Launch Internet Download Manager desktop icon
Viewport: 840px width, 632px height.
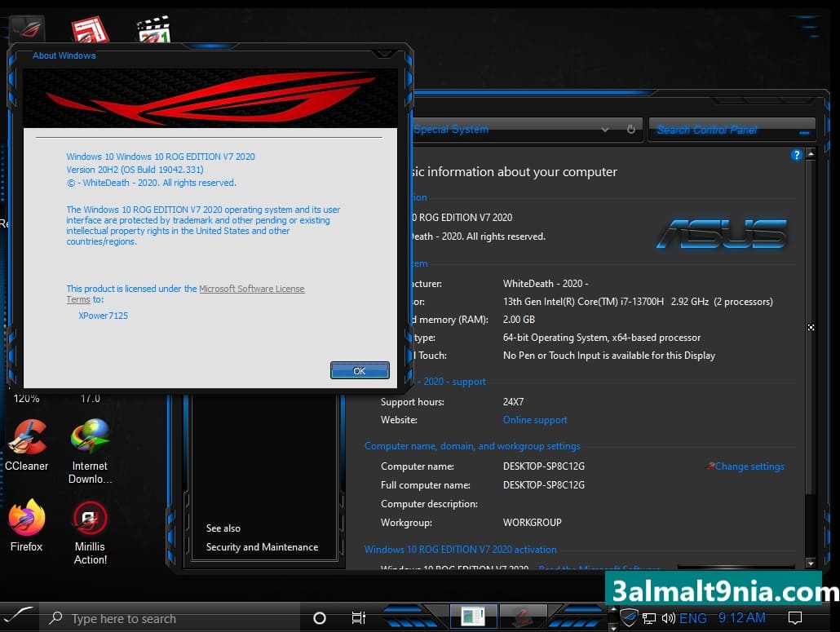pyautogui.click(x=90, y=452)
